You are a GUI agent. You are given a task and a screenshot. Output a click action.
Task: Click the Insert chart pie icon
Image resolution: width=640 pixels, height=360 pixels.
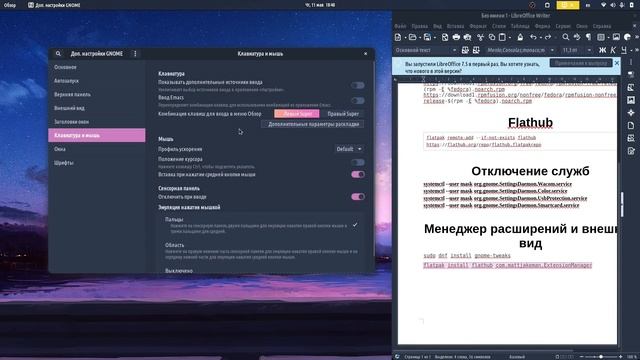click(x=627, y=38)
